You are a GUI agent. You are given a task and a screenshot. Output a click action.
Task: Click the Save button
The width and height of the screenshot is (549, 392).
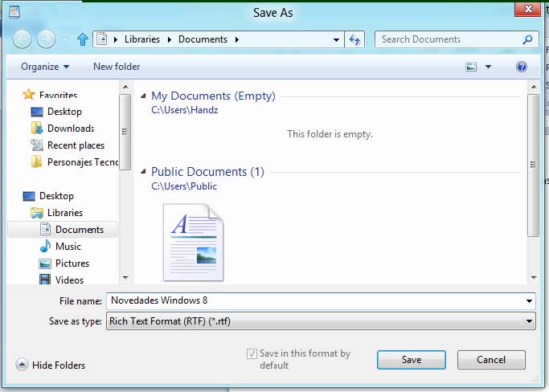click(412, 360)
